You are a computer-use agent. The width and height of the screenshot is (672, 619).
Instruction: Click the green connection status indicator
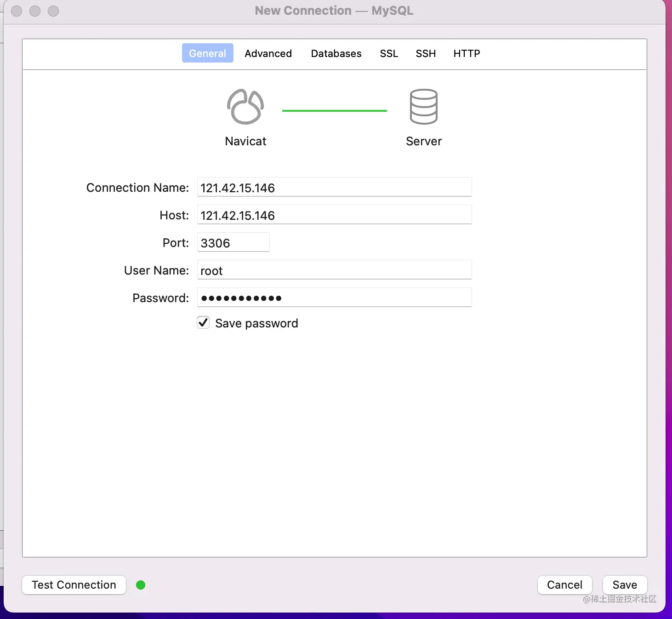[x=141, y=585]
